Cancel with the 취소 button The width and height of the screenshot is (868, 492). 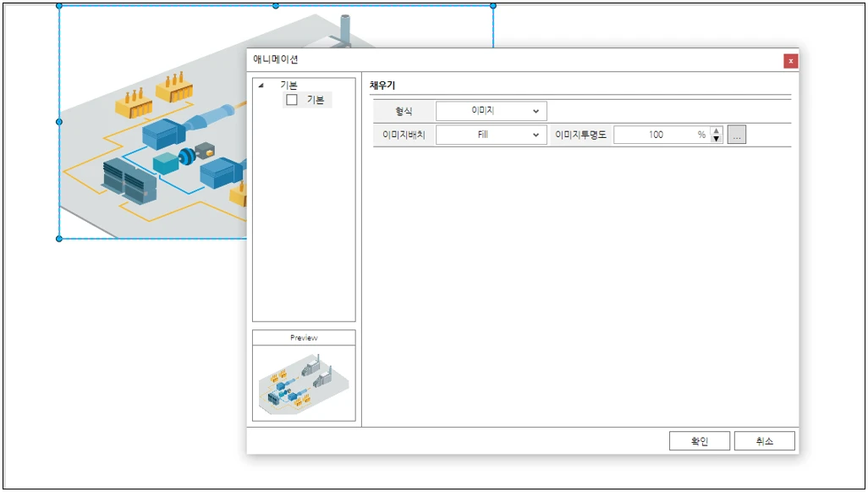pyautogui.click(x=765, y=441)
